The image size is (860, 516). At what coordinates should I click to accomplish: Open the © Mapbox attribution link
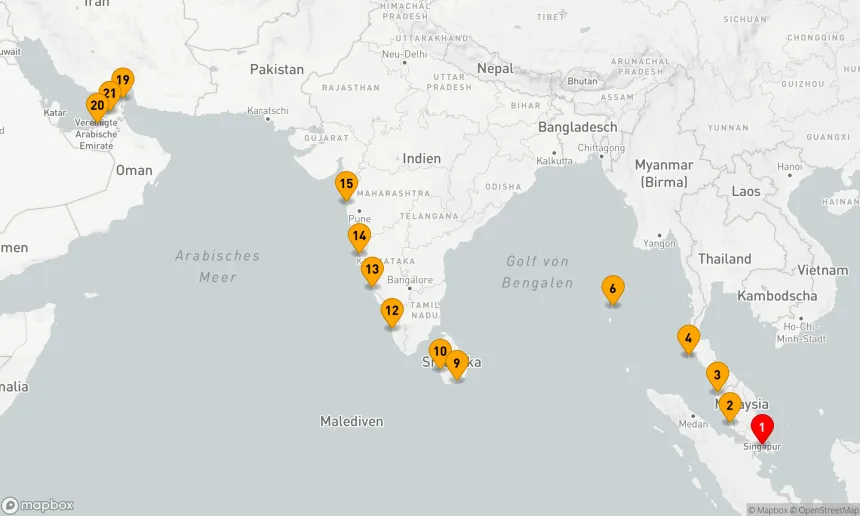pyautogui.click(x=768, y=511)
